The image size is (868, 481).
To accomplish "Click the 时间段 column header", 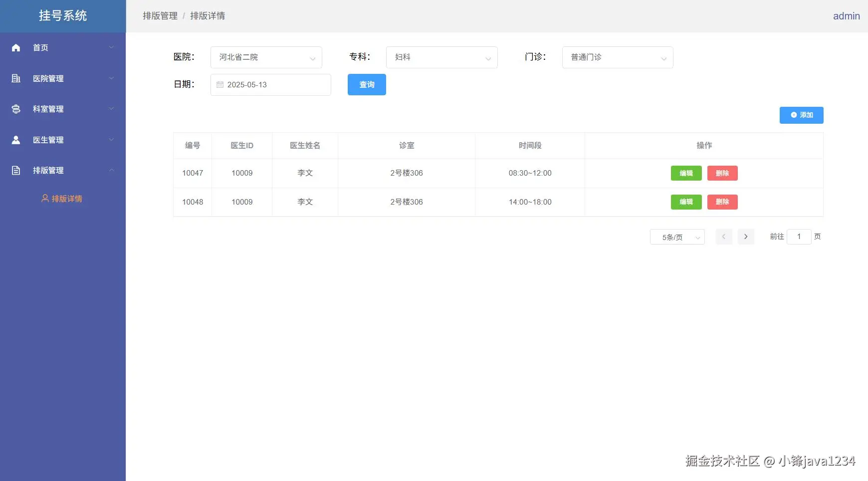I will 530,146.
